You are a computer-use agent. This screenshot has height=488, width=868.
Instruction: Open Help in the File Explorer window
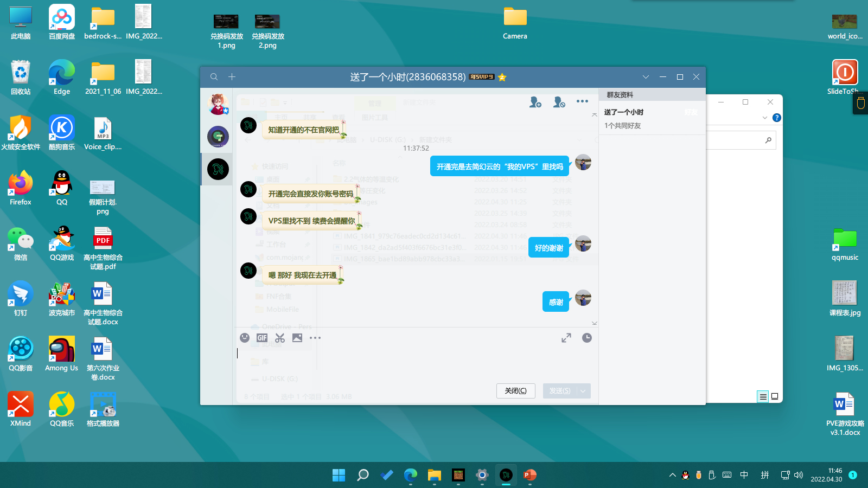tap(777, 118)
